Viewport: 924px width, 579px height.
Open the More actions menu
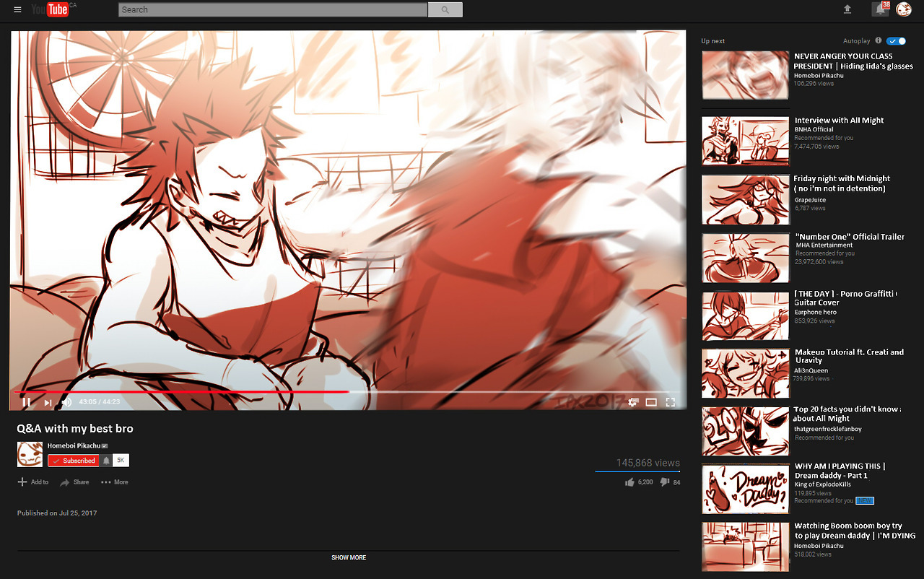(115, 482)
